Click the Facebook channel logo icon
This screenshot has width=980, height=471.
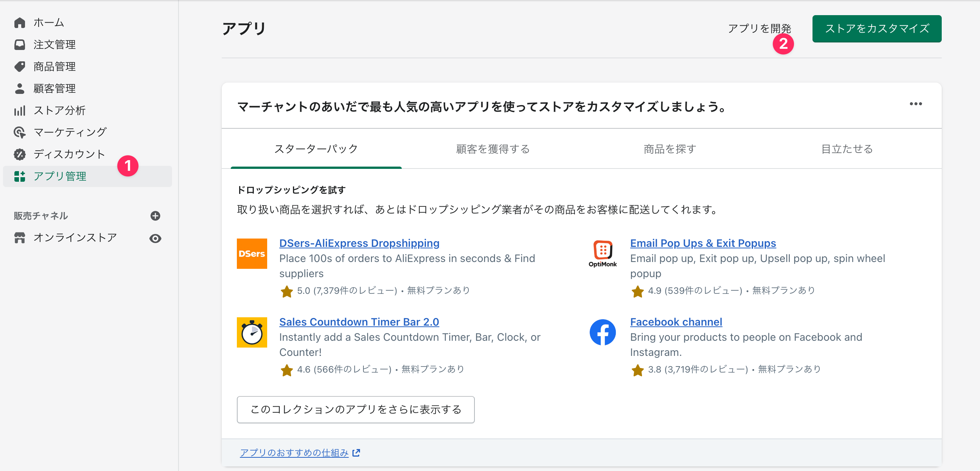pos(602,332)
